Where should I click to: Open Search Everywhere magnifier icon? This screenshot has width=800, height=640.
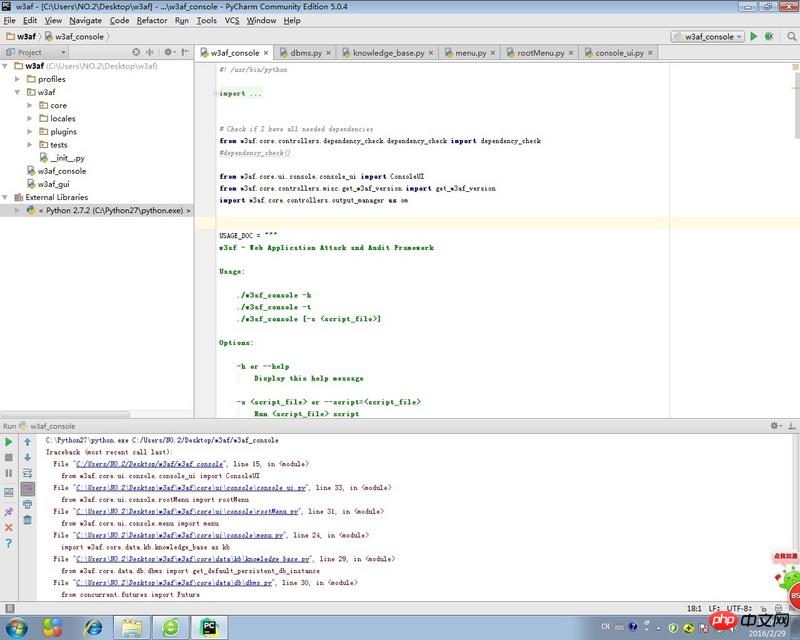point(792,36)
